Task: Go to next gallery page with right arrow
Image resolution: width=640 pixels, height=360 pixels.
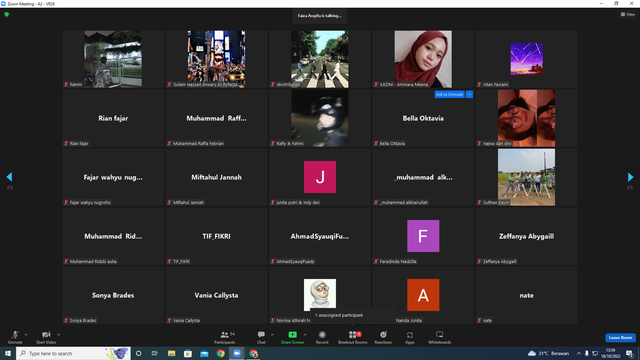Action: click(x=630, y=177)
